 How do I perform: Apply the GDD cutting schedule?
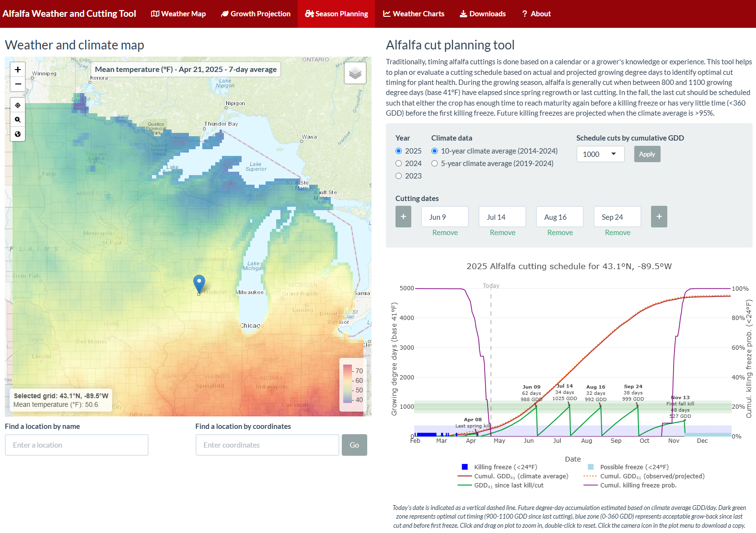point(647,154)
